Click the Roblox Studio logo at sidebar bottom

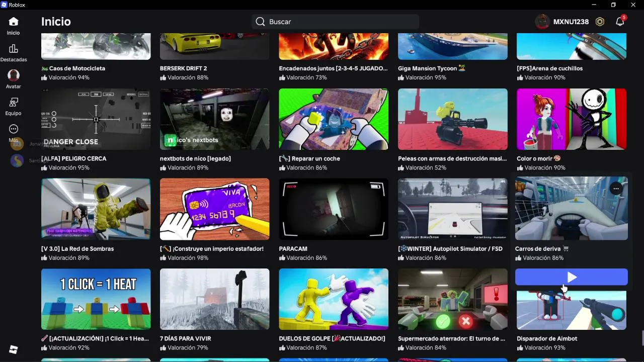pos(14,350)
